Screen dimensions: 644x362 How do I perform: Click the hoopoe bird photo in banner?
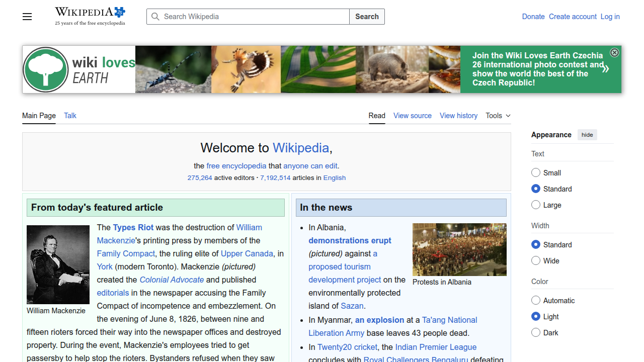pos(246,69)
